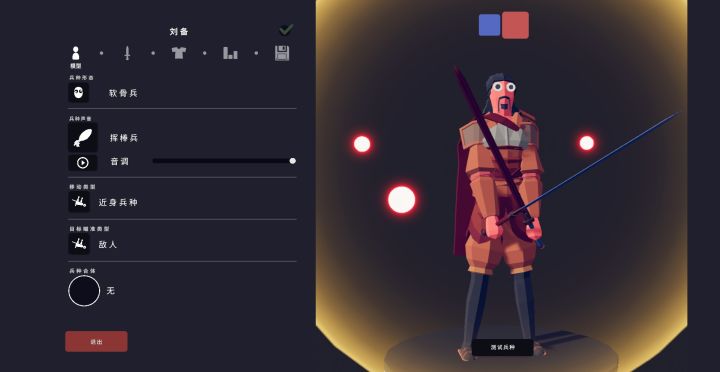Click the club voice icon beside 挥棒兵
Image resolution: width=720 pixels, height=372 pixels.
pos(83,137)
